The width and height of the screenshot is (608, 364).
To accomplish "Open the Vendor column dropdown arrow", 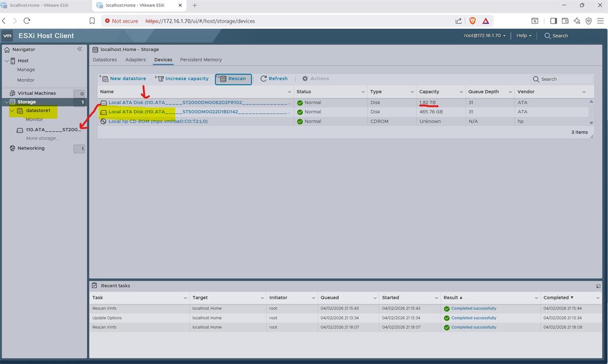I will pos(584,92).
